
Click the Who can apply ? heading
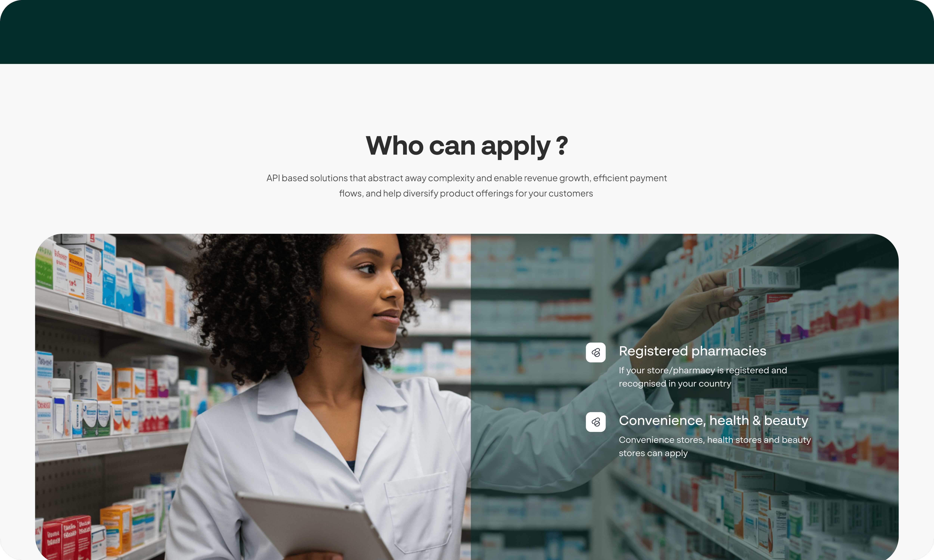pos(467,146)
